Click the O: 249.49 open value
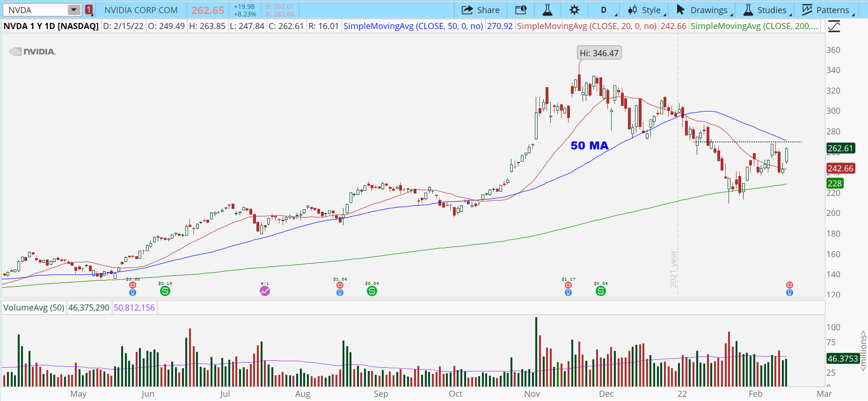Image resolution: width=868 pixels, height=401 pixels. click(166, 26)
